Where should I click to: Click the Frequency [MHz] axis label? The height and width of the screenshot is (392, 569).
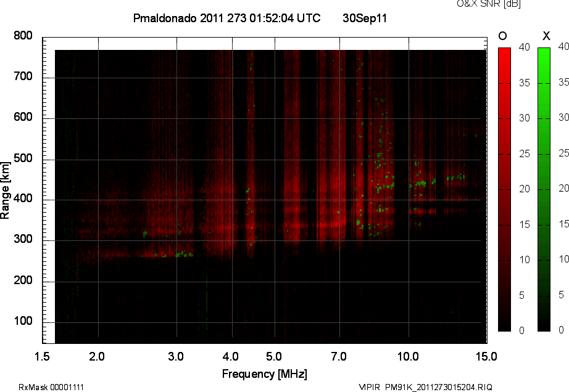pyautogui.click(x=264, y=374)
